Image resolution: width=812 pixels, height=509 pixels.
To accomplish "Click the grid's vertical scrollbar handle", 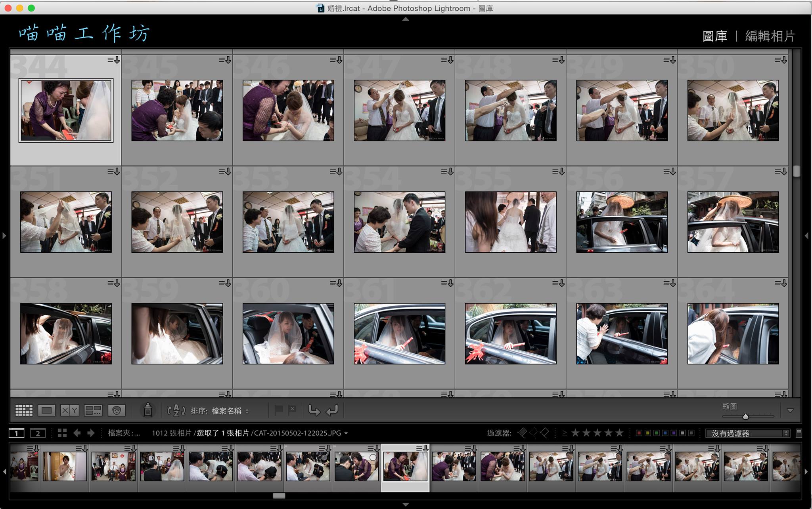I will 797,171.
